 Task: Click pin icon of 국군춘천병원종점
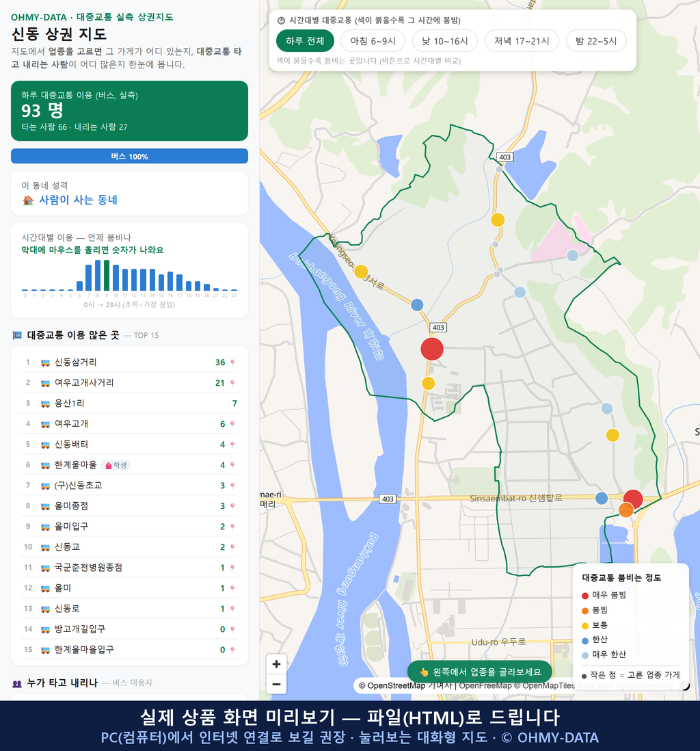coord(232,568)
